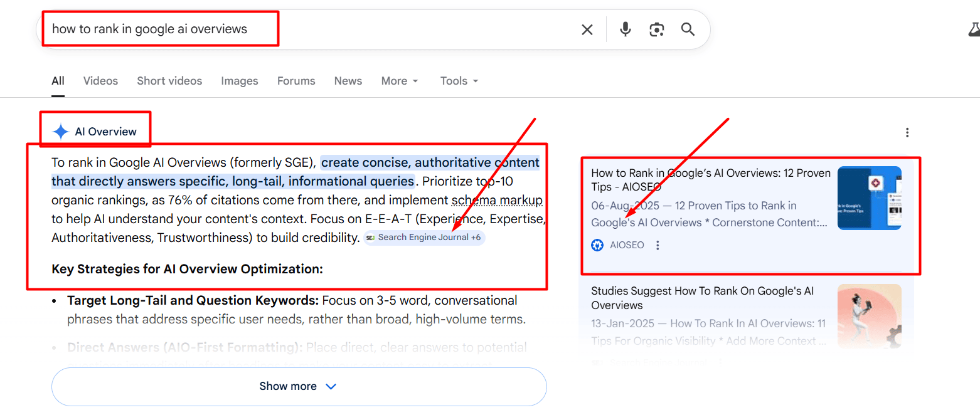Open the More search categories dropdown
Screen dimensions: 980x415
(399, 80)
